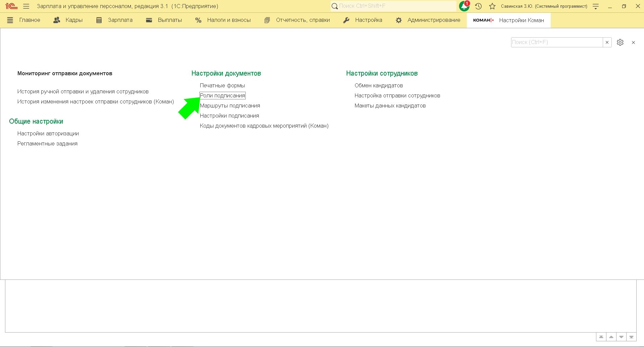Open settings gear next to search

pyautogui.click(x=620, y=42)
